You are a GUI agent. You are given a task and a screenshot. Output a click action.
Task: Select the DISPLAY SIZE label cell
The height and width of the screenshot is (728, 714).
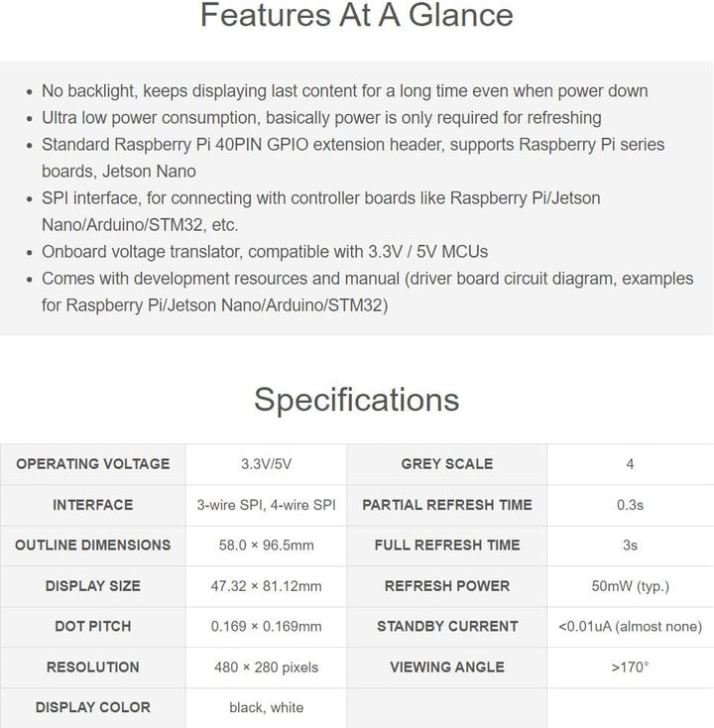point(93,586)
